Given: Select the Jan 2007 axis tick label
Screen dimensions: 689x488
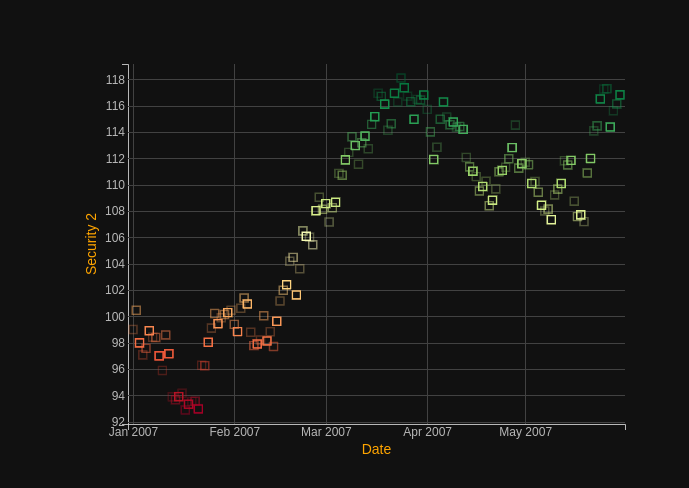Looking at the screenshot, I should pos(133,432).
